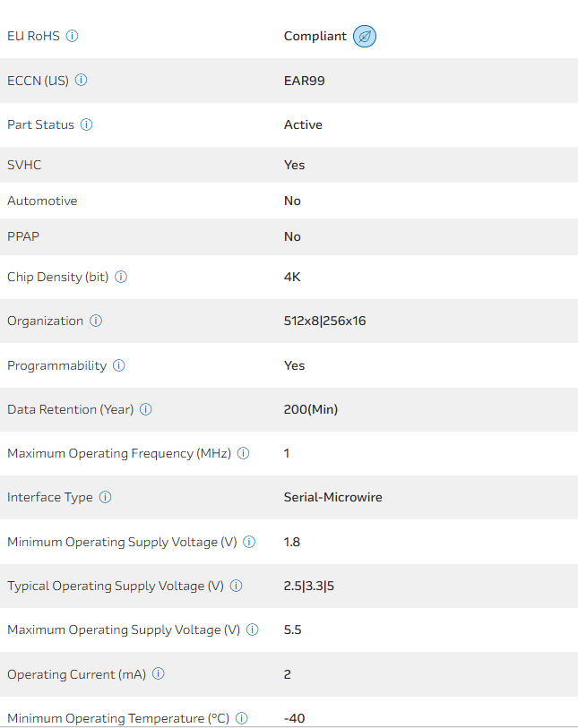
Task: Click the Organization info icon
Action: click(96, 321)
